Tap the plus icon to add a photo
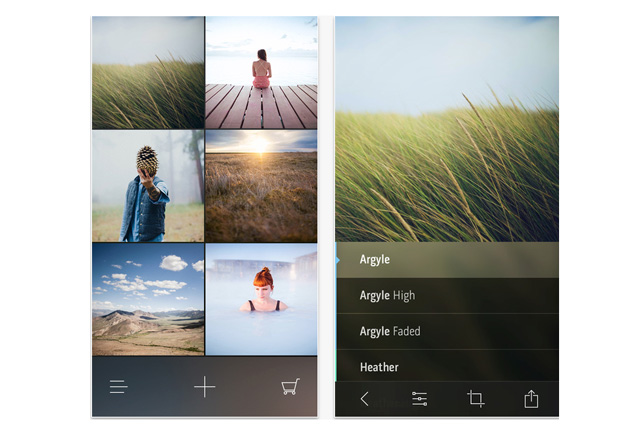Image resolution: width=641 pixels, height=440 pixels. tap(205, 387)
